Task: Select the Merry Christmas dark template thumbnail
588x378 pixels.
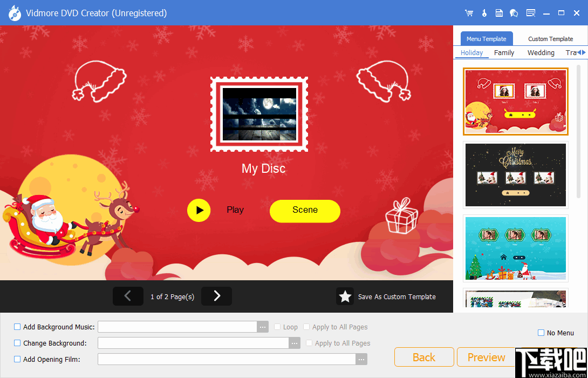Action: pyautogui.click(x=515, y=175)
